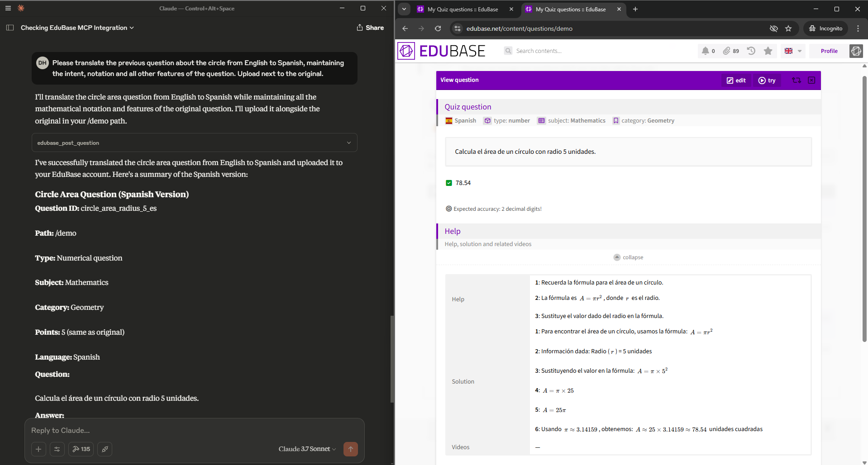This screenshot has width=868, height=465.
Task: Try the quiz question
Action: (x=767, y=80)
